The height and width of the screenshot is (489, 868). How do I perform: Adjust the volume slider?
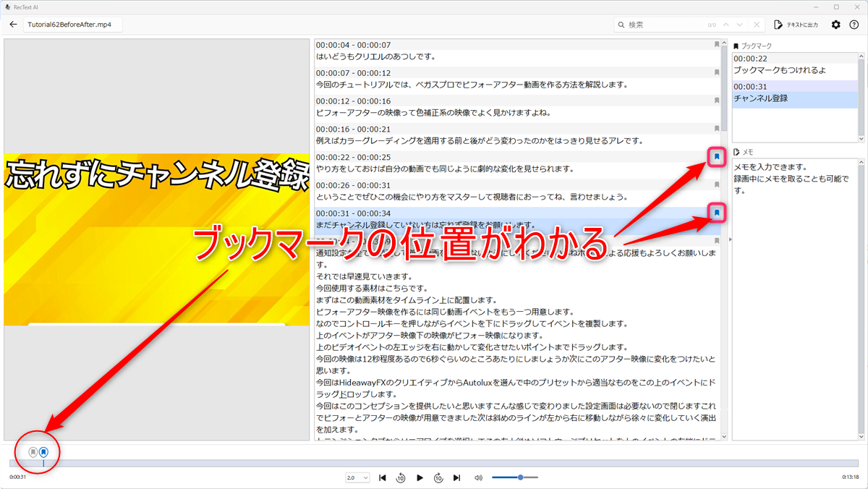[520, 477]
